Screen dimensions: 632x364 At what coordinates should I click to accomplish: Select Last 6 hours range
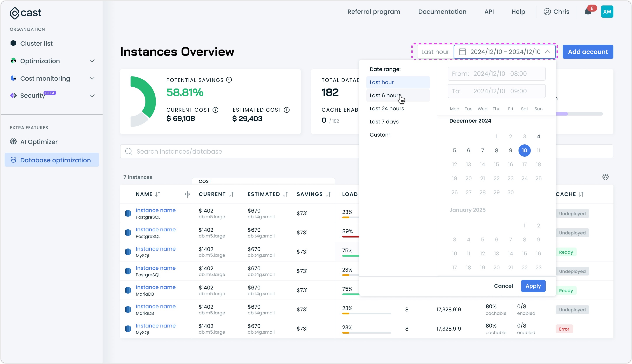(385, 95)
